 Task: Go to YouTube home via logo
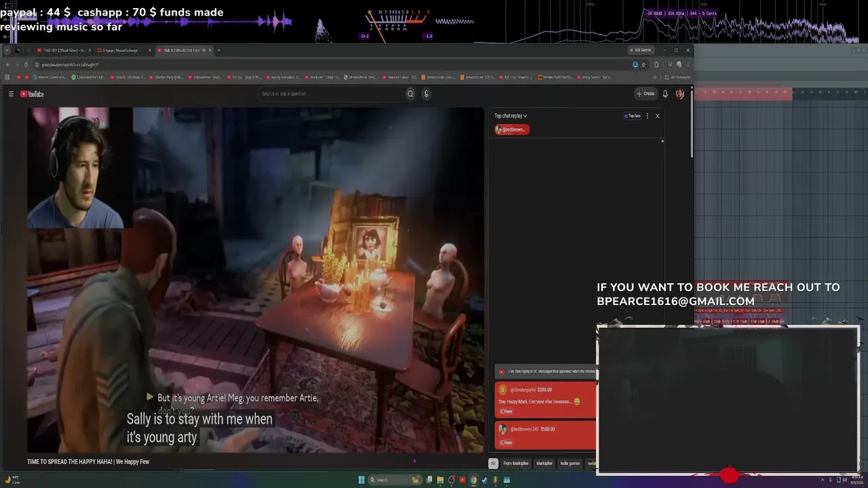(32, 94)
